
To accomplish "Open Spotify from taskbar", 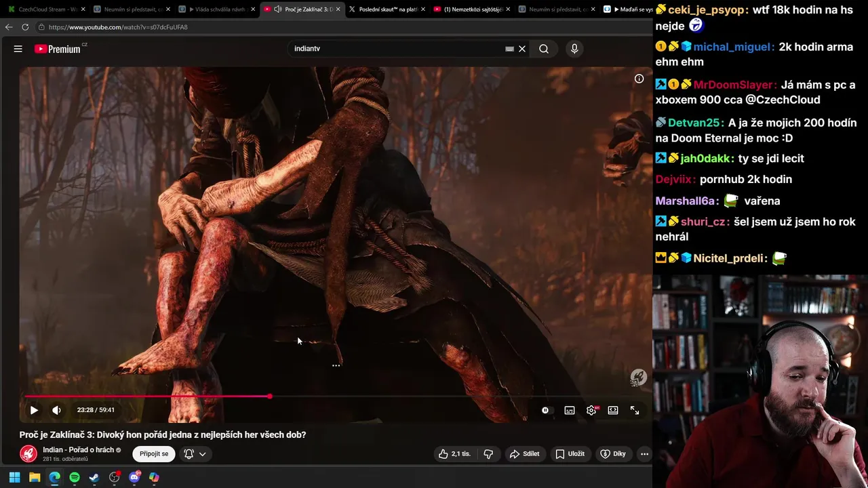I will 75,477.
